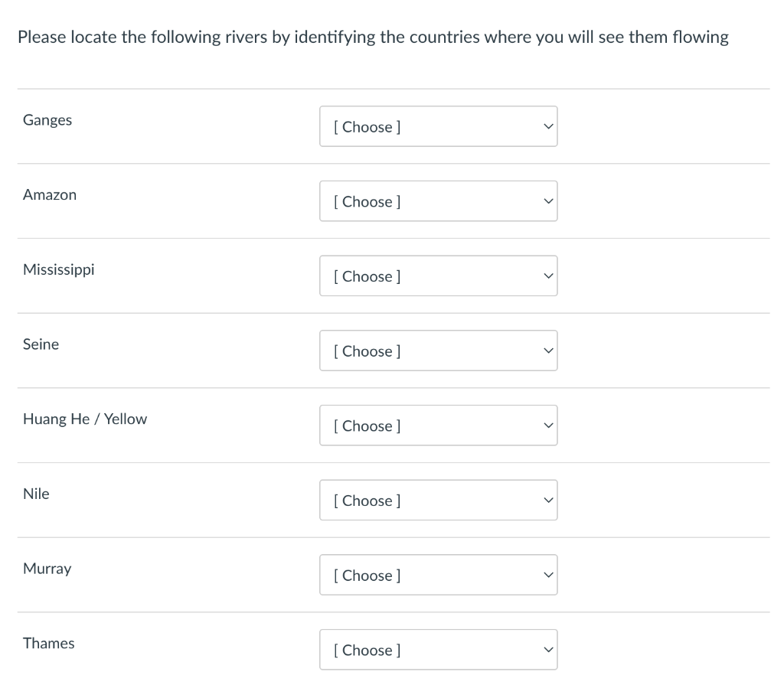The width and height of the screenshot is (784, 675).
Task: Hit the chevron arrow in Seine row
Action: pos(547,351)
